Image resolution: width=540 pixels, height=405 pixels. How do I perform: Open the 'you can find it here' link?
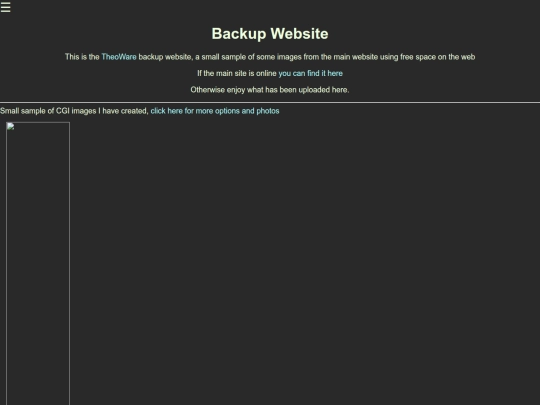310,73
